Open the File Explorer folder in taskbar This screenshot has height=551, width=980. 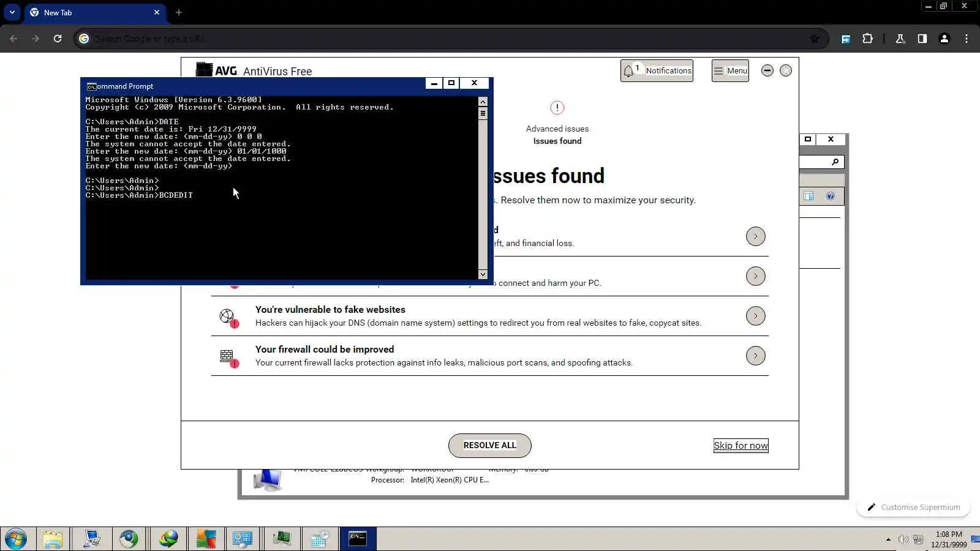53,539
